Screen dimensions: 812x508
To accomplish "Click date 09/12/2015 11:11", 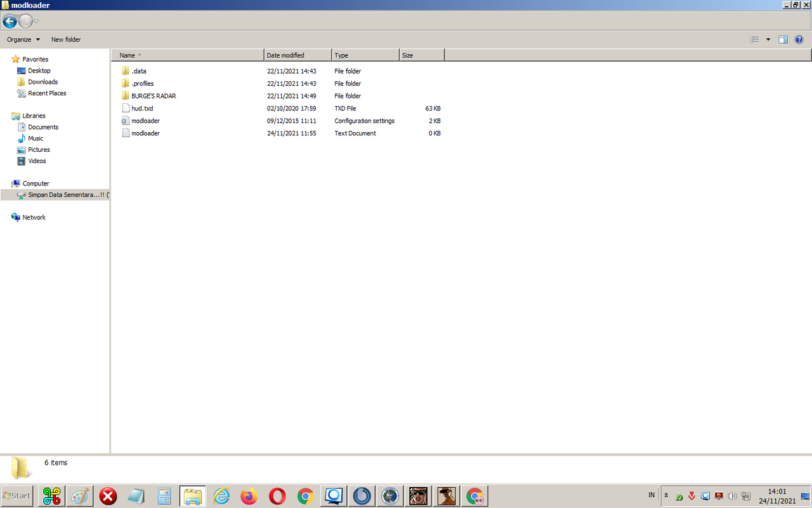I will click(291, 121).
